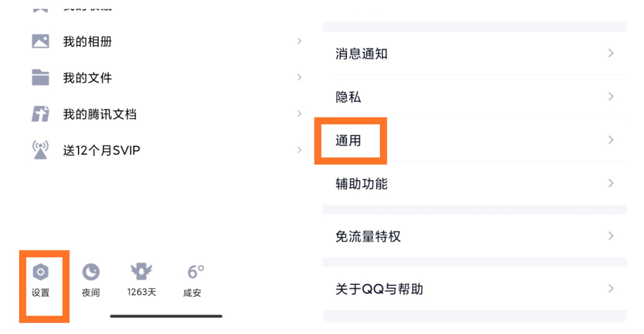Expand the 辅助功能 row chevron
Screen dimensions: 644x334
[x=611, y=183]
